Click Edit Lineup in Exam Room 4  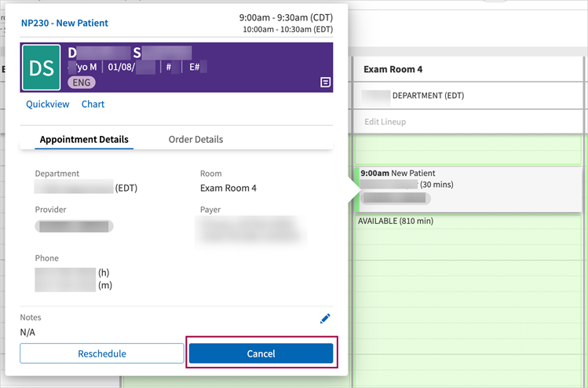[385, 122]
